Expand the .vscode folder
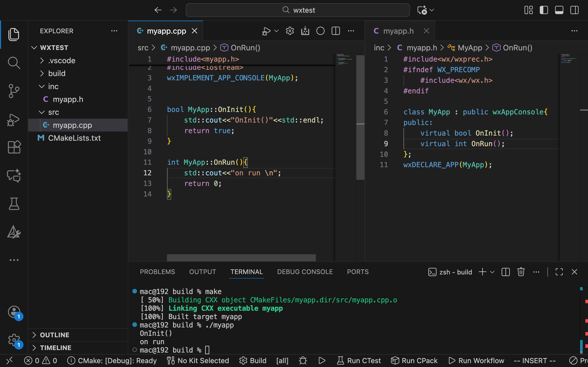Screen dimensions: 588x367 click(x=61, y=60)
